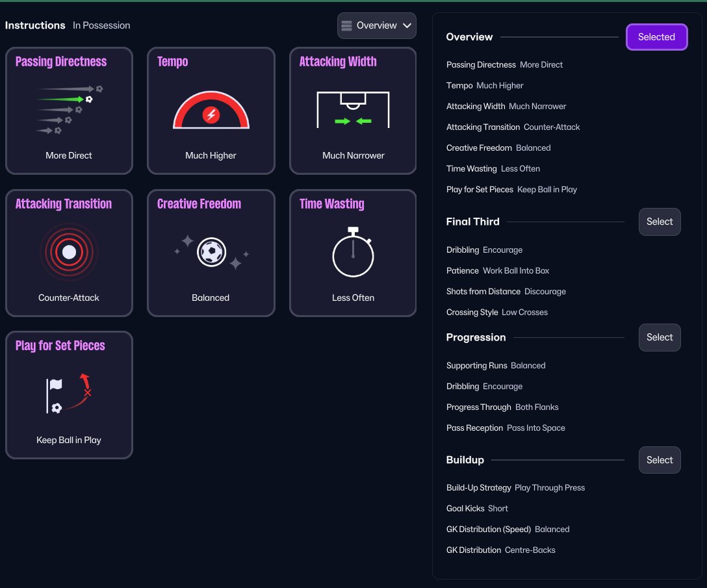Click the Passing Directness card title
The image size is (707, 588).
(x=61, y=61)
